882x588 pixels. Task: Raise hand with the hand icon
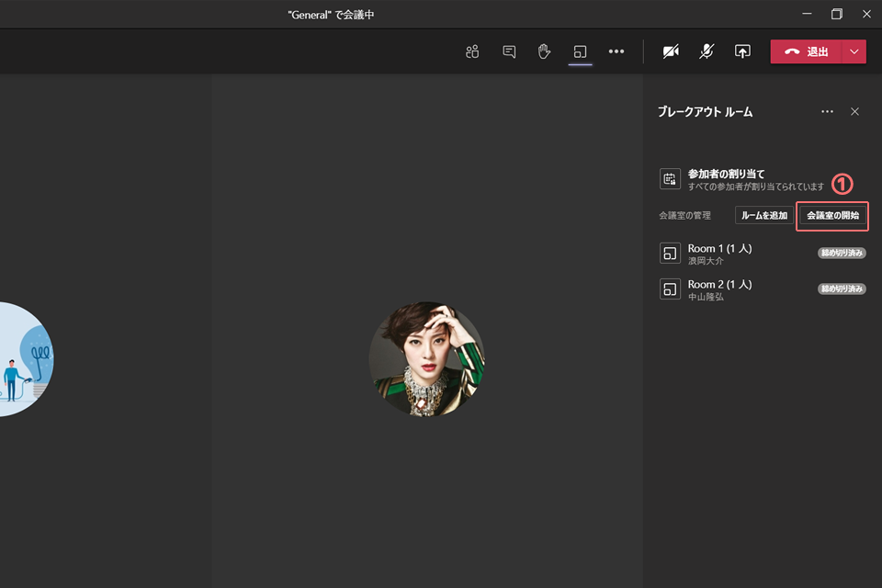click(x=544, y=51)
